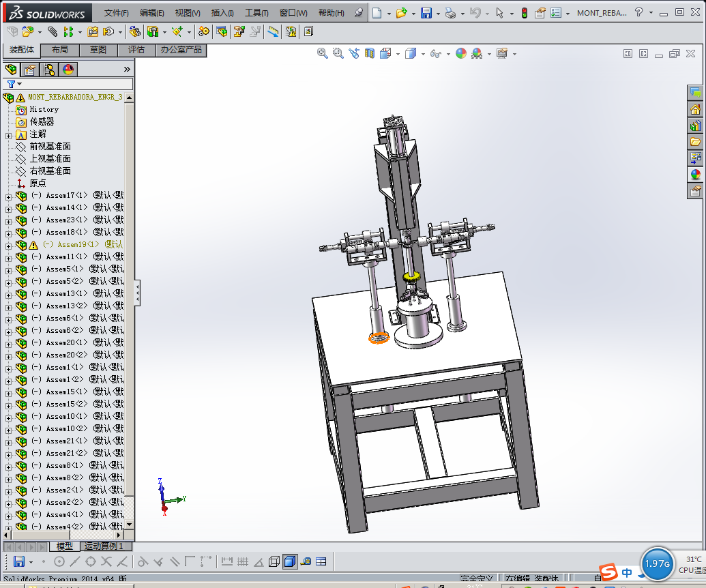This screenshot has width=706, height=588.
Task: Click Show Hidden Components icon
Action: (134, 31)
